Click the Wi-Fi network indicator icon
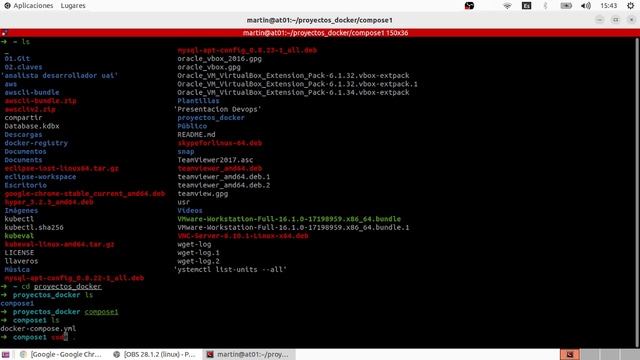640x360 pixels. [507, 6]
